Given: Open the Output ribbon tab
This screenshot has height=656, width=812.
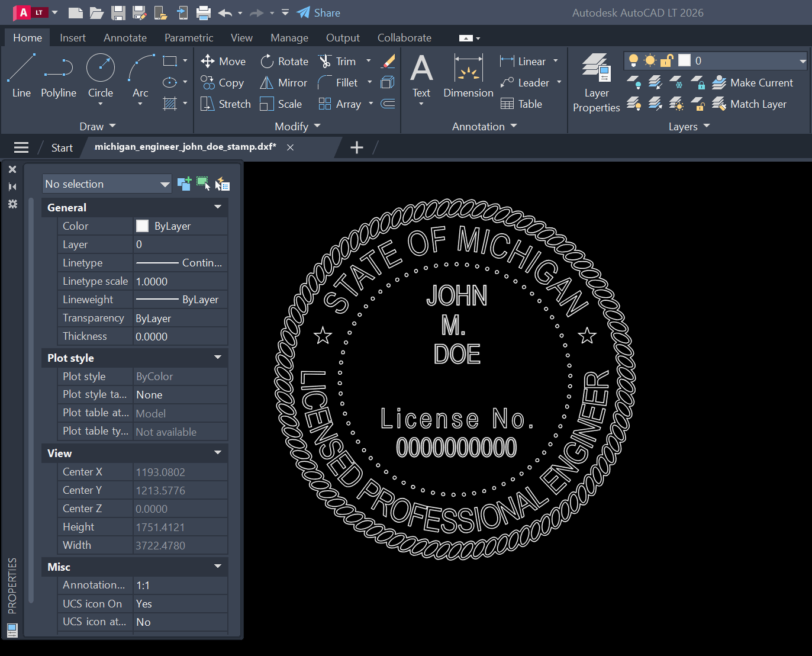Looking at the screenshot, I should 343,37.
